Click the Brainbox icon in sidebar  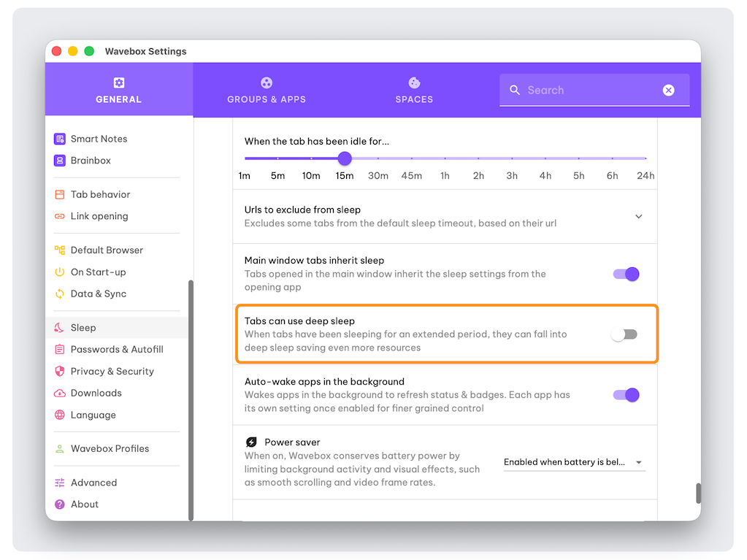pos(60,161)
